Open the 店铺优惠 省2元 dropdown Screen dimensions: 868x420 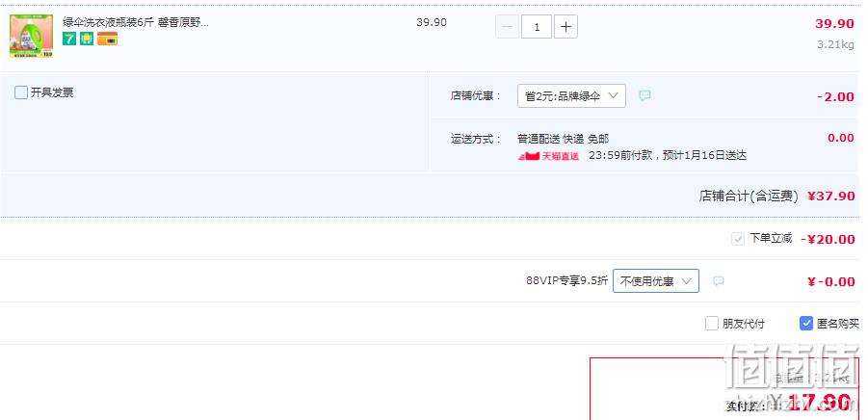tap(571, 95)
